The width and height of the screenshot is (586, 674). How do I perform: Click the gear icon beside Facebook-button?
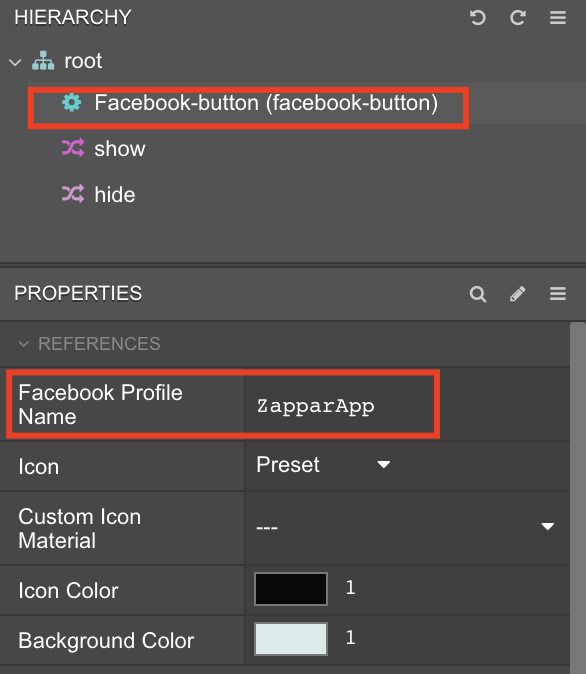click(71, 103)
